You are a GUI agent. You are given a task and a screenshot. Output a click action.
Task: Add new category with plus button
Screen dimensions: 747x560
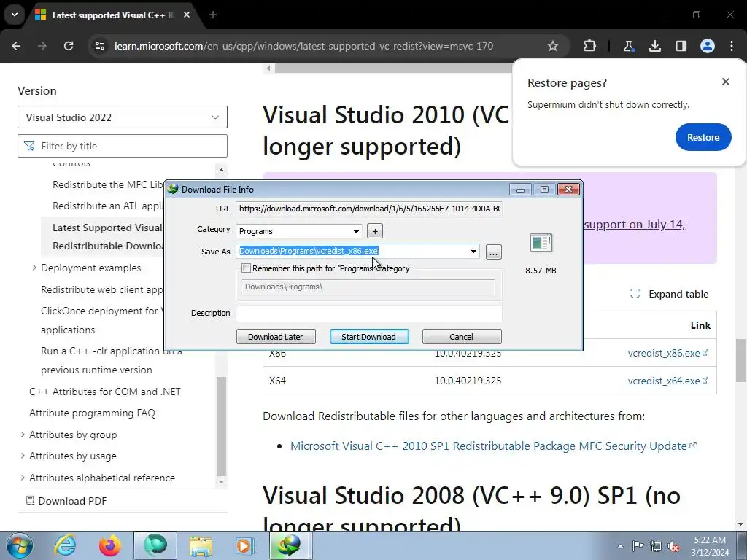pyautogui.click(x=375, y=231)
